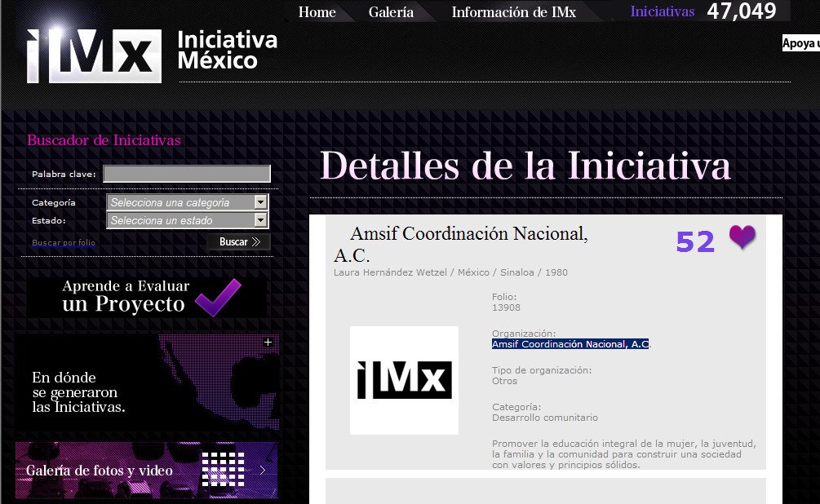The height and width of the screenshot is (504, 820).
Task: Focus the Palabra clave text field
Action: point(186,174)
